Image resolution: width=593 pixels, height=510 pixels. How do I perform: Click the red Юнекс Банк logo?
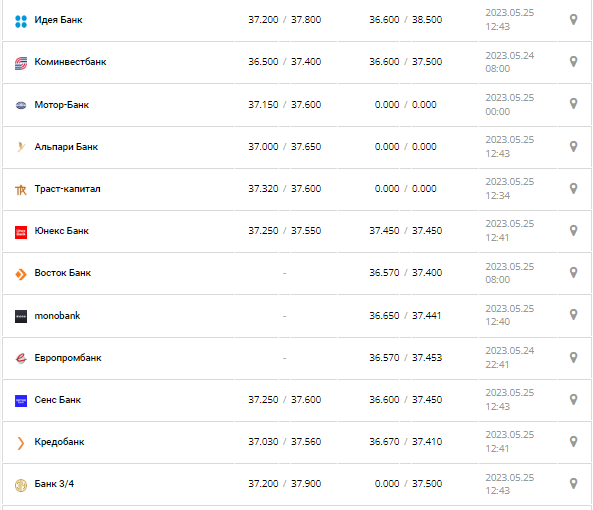click(x=21, y=232)
